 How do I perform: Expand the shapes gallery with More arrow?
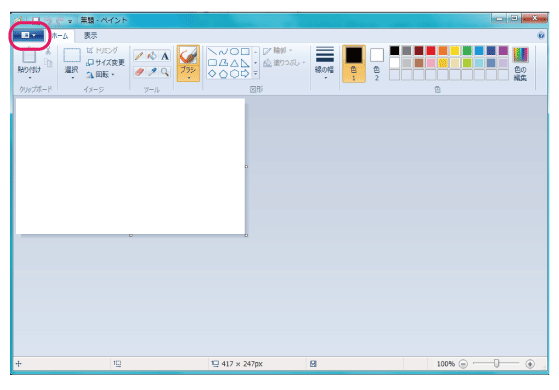click(256, 74)
